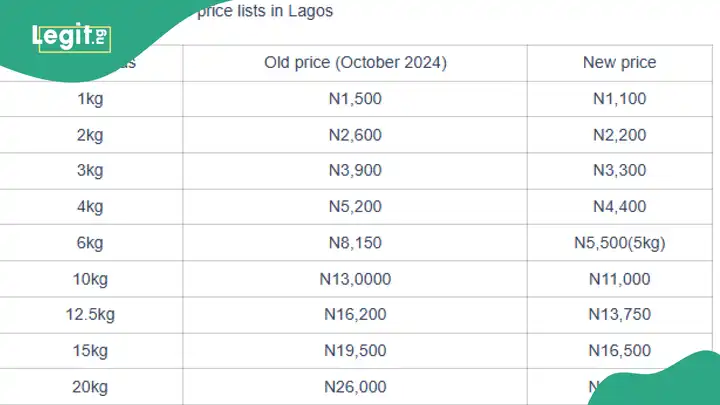
Task: Click the N13,0000 old price cell
Action: click(x=355, y=279)
